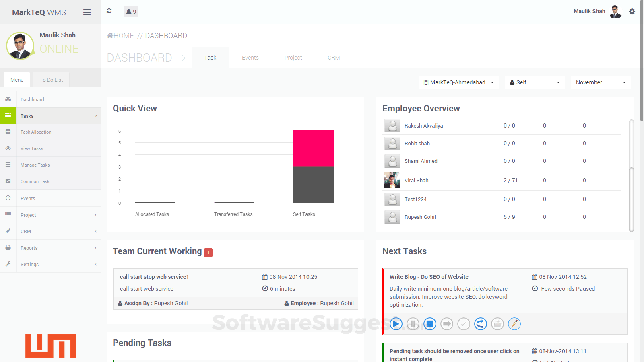Open Common Task menu item
This screenshot has height=362, width=644.
click(35, 181)
